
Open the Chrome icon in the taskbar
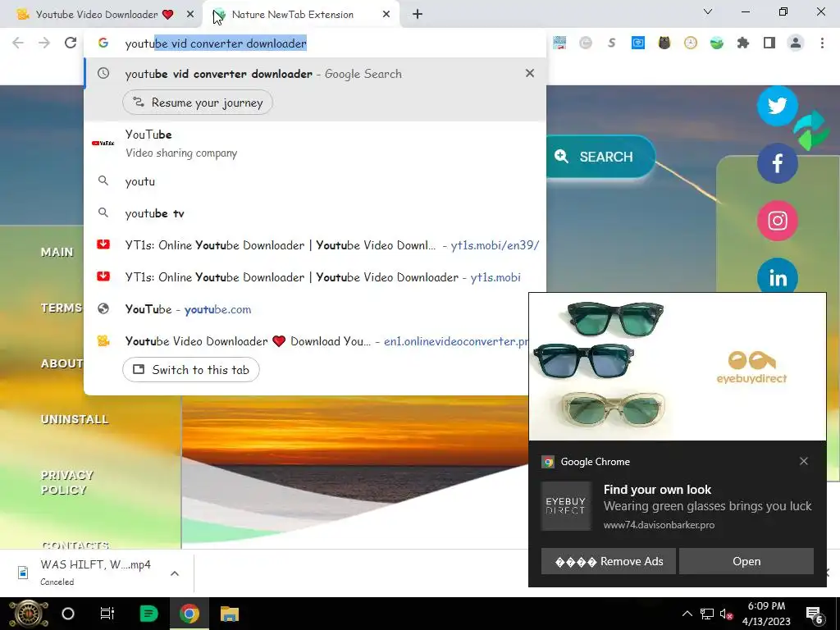point(189,614)
